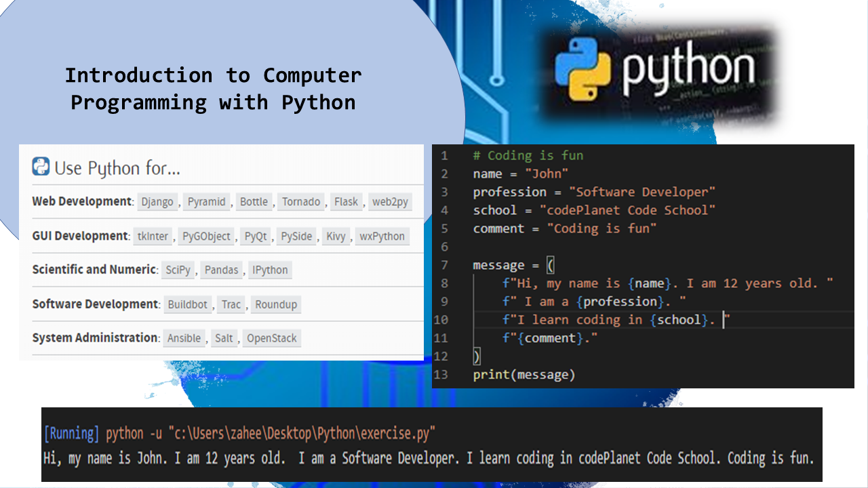The image size is (868, 488).
Task: Click the code line defining school
Action: click(x=594, y=210)
